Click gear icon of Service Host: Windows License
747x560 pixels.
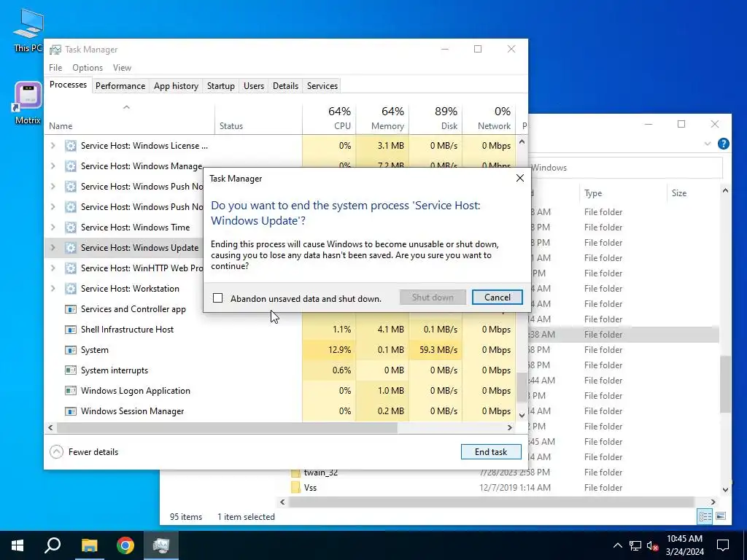[71, 146]
